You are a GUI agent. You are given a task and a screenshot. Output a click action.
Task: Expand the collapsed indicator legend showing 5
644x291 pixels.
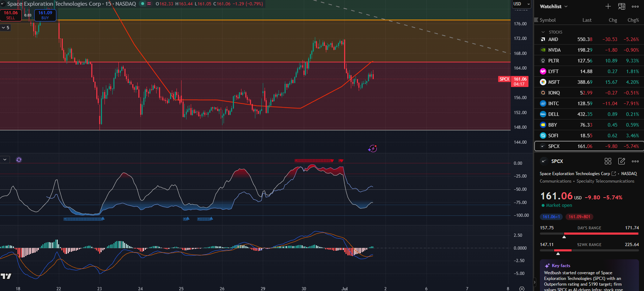tap(5, 27)
